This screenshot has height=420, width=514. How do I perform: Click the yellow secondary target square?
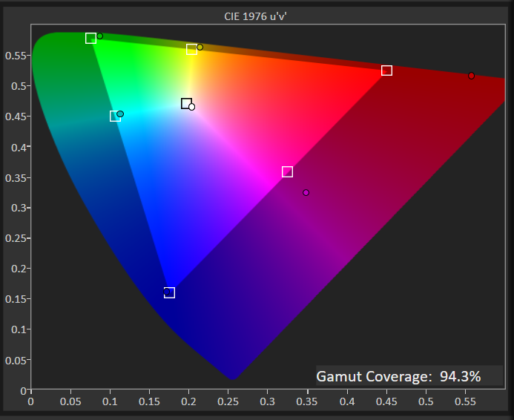click(x=191, y=50)
